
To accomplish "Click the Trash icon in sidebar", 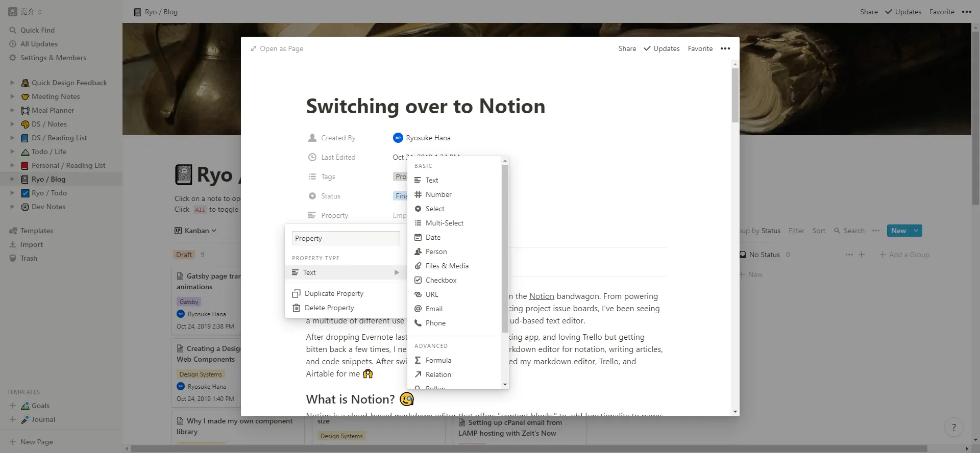I will pyautogui.click(x=13, y=258).
